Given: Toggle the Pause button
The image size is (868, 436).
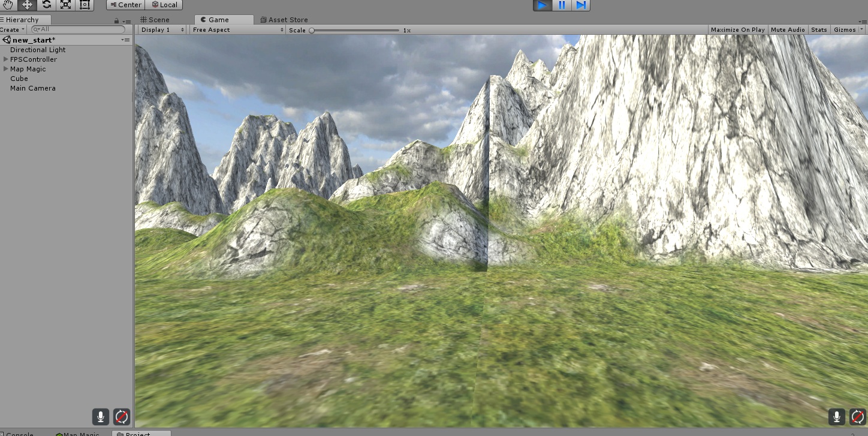Looking at the screenshot, I should (560, 5).
